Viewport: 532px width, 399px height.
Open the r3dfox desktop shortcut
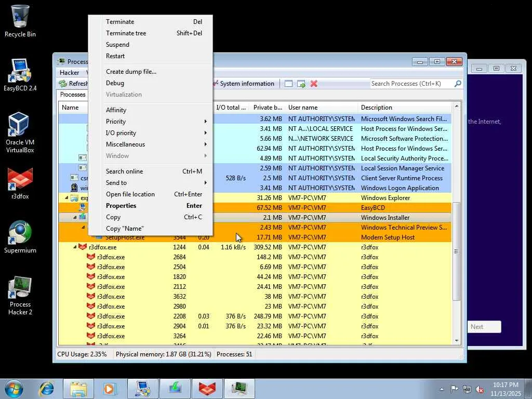click(20, 183)
